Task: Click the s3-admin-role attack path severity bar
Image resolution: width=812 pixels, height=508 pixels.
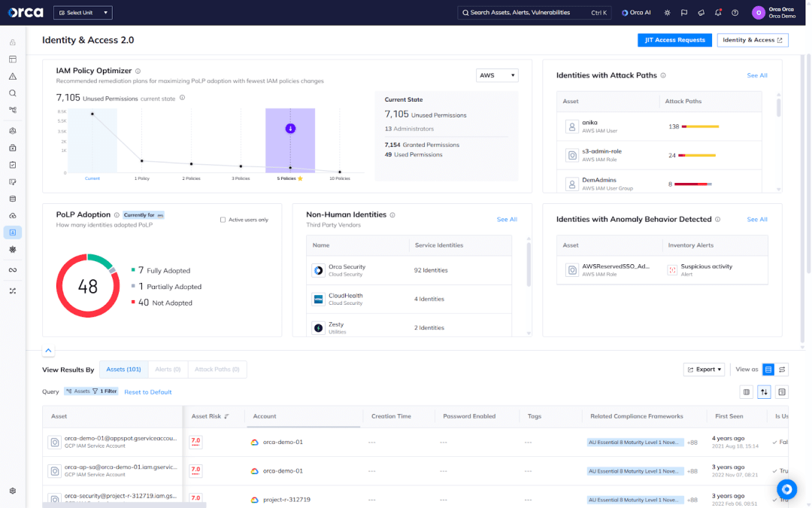Action: pyautogui.click(x=697, y=156)
